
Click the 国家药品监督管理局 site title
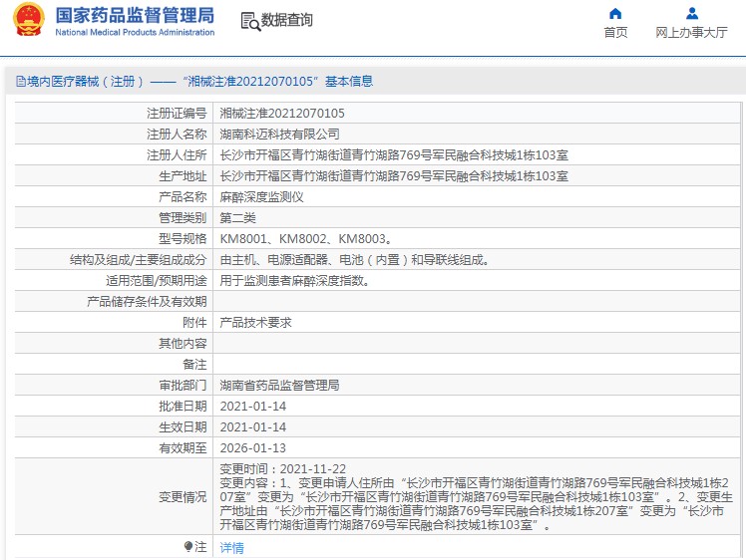135,15
